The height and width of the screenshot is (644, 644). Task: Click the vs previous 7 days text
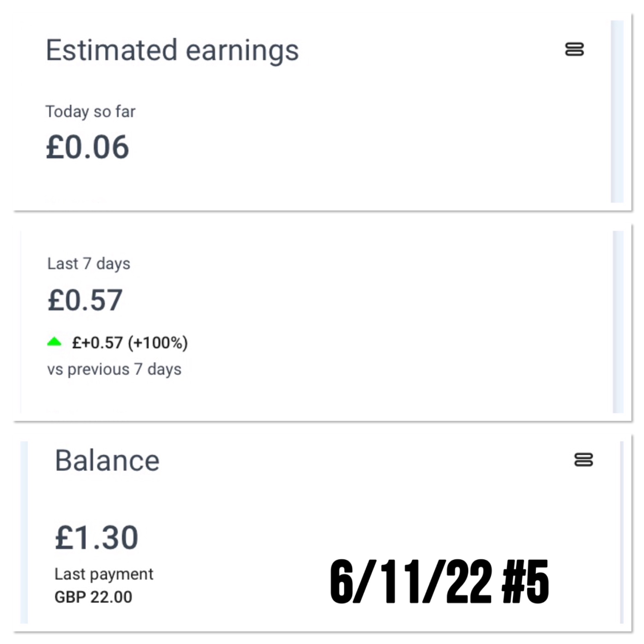coord(114,369)
